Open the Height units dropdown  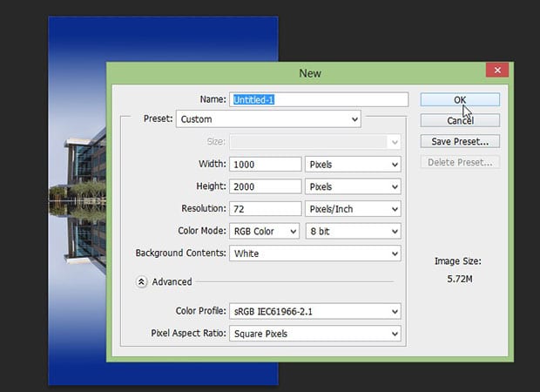coord(353,186)
